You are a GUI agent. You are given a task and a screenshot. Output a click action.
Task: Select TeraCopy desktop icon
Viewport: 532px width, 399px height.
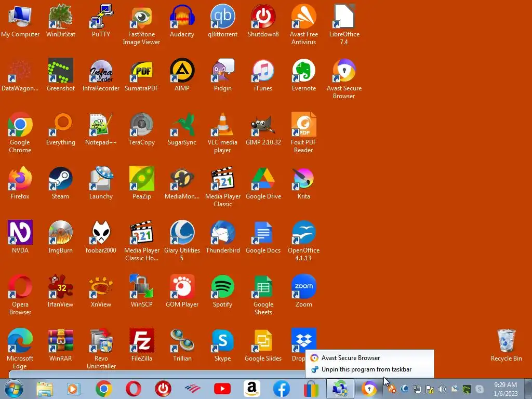pyautogui.click(x=141, y=129)
